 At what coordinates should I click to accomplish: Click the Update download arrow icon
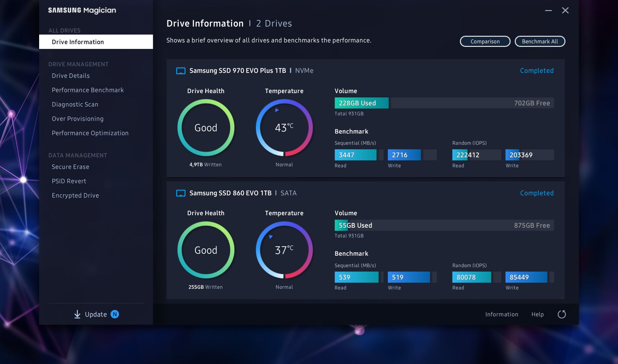pos(77,314)
